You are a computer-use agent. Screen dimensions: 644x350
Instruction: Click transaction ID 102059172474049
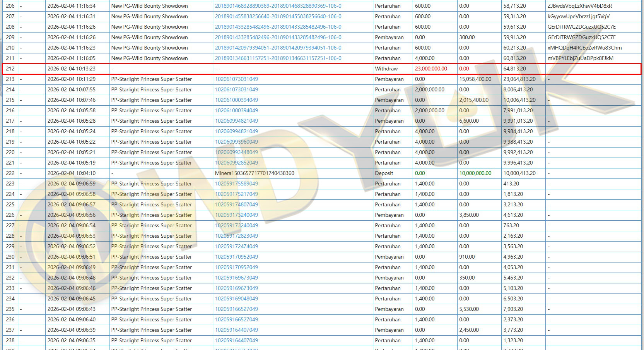click(x=236, y=247)
